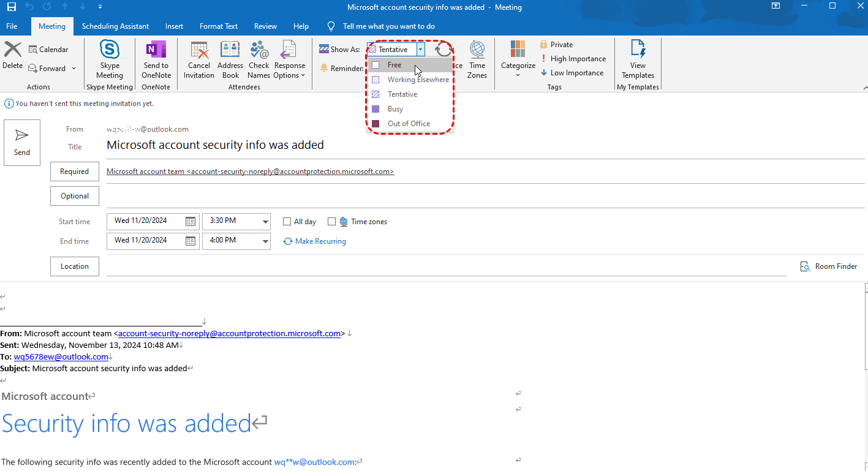868x471 pixels.
Task: Open the account-security-noreply link in the message body
Action: [229, 334]
